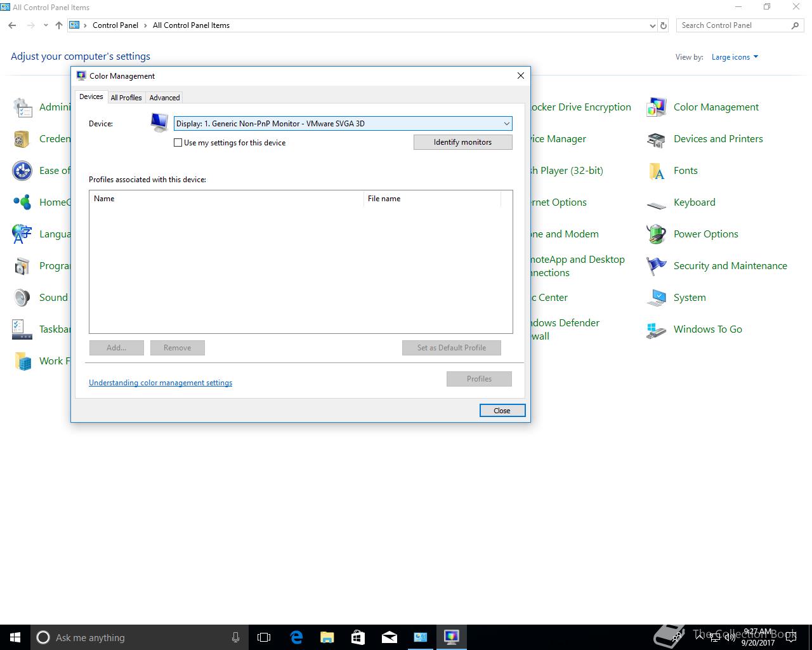Open the Store app in taskbar
812x650 pixels.
point(358,637)
